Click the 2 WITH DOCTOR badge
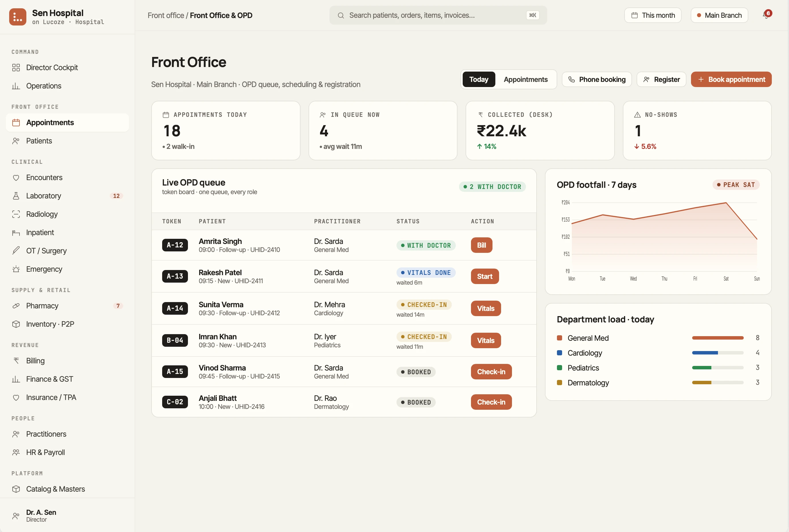Screen dimensions: 789x532 coord(492,187)
